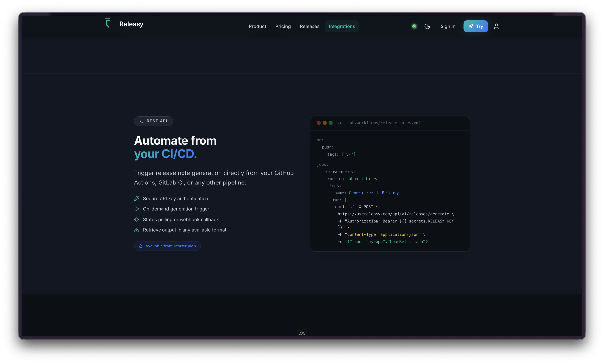Click the Content-Type header line
Viewport: 604px width, 364px height.
pyautogui.click(x=381, y=235)
